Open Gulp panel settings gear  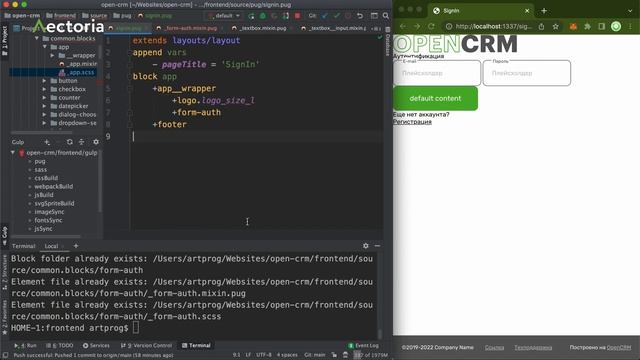96,142
